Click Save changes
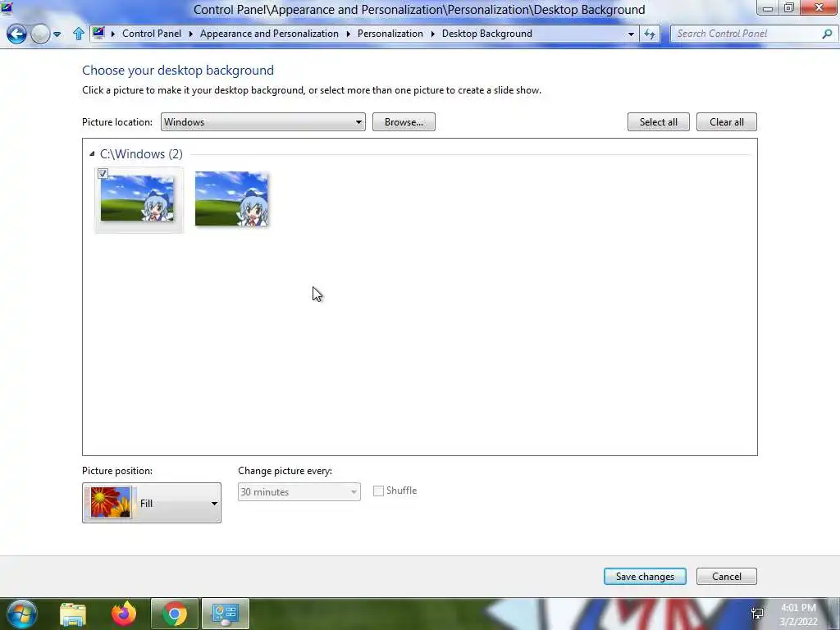Image resolution: width=840 pixels, height=630 pixels. coord(645,577)
